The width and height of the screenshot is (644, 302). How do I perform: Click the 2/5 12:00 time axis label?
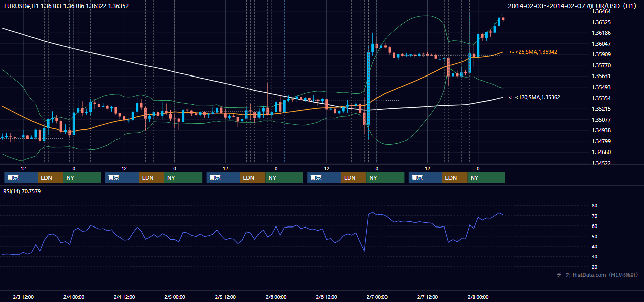(x=225, y=297)
